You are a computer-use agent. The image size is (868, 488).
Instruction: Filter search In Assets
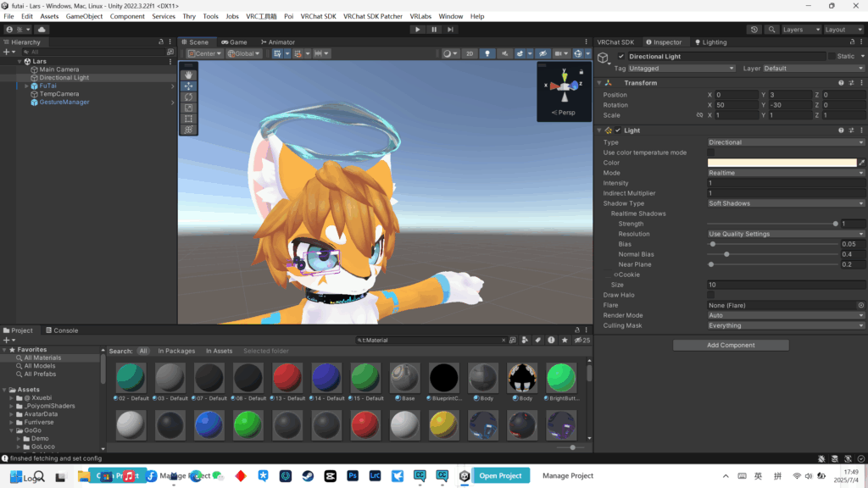(220, 351)
